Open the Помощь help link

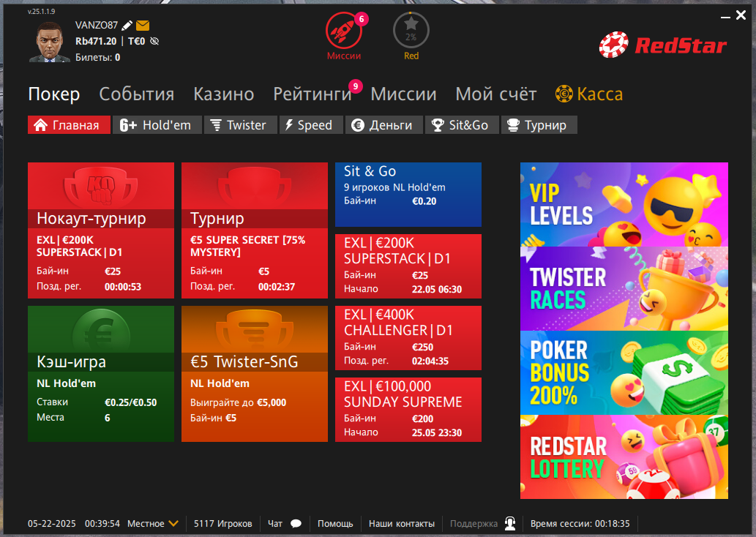(335, 524)
